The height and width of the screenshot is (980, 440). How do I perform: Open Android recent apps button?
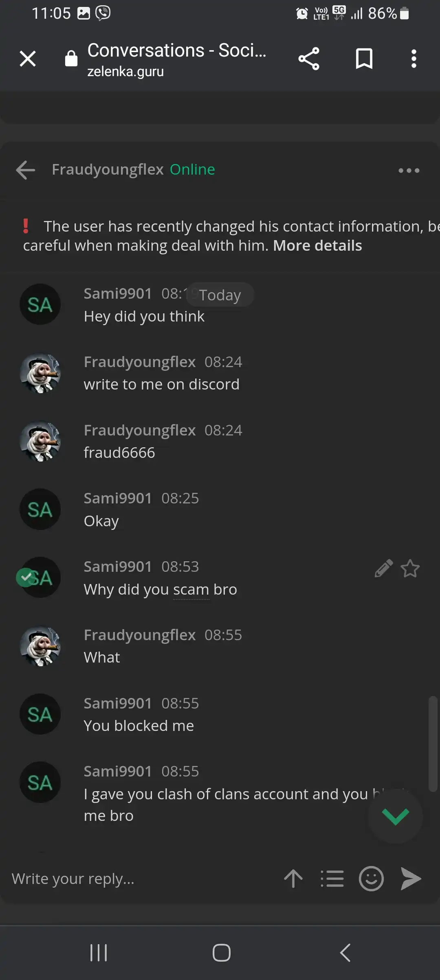click(x=99, y=953)
